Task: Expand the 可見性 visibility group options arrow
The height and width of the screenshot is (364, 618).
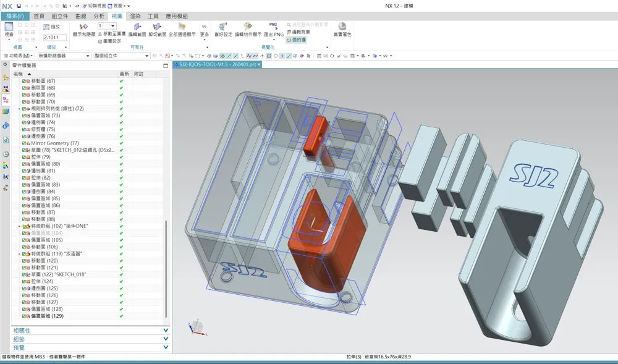Action: (207, 47)
